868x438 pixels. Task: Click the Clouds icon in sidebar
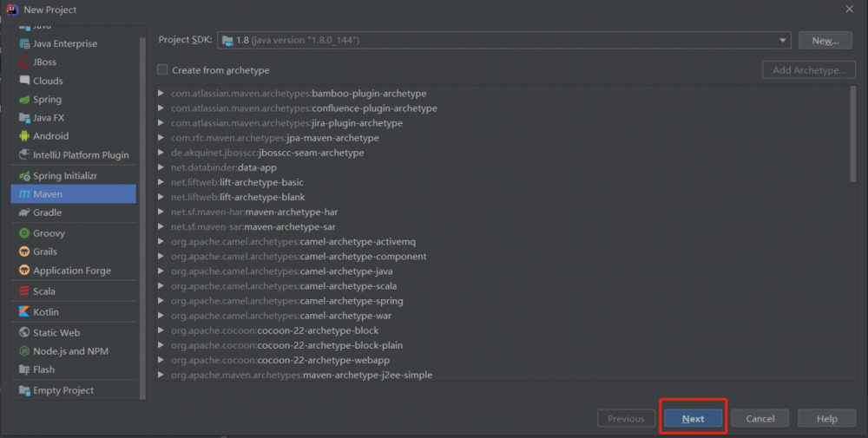[25, 81]
